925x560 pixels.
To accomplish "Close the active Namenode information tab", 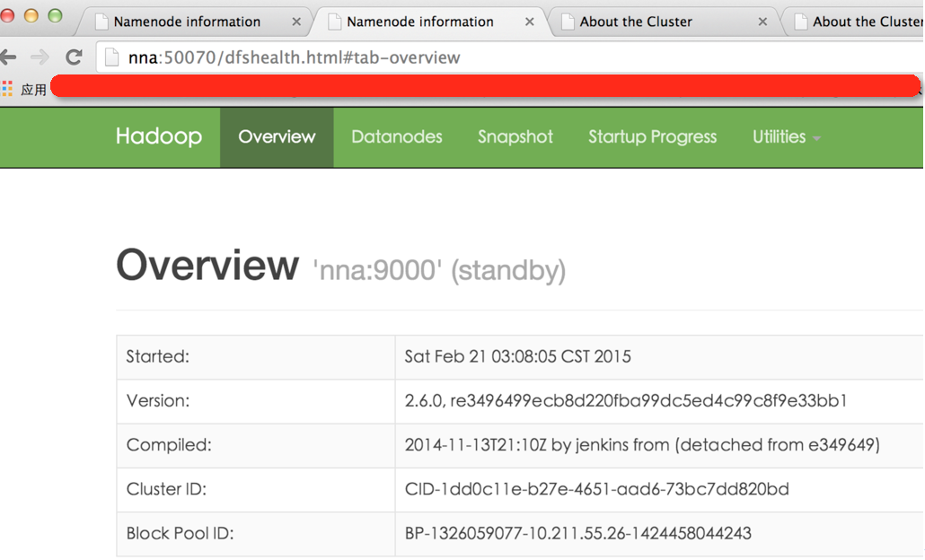I will (x=529, y=22).
